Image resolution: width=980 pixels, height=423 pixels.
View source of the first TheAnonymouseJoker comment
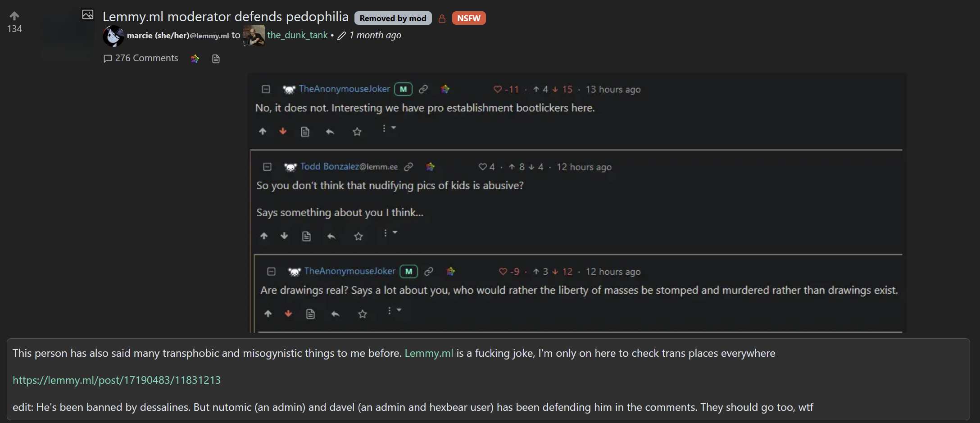(305, 132)
